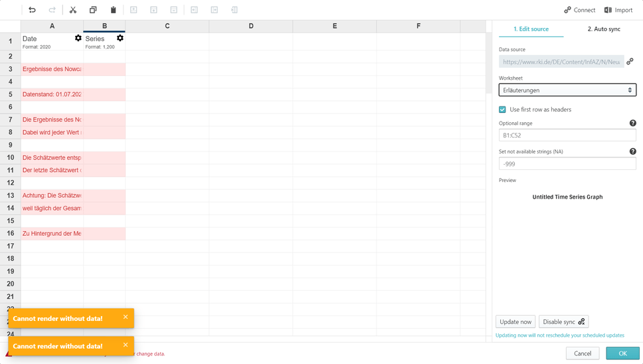This screenshot has width=643, height=364.
Task: Select the Edit source tab
Action: pyautogui.click(x=531, y=29)
